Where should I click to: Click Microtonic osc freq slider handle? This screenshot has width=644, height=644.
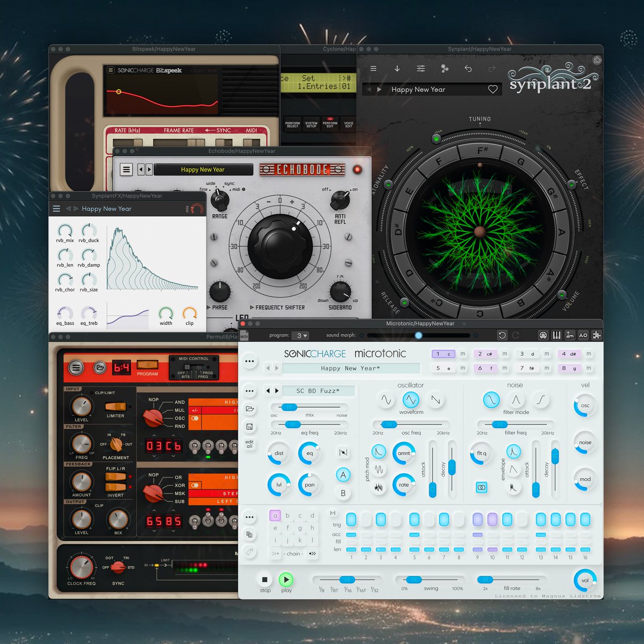[x=389, y=425]
